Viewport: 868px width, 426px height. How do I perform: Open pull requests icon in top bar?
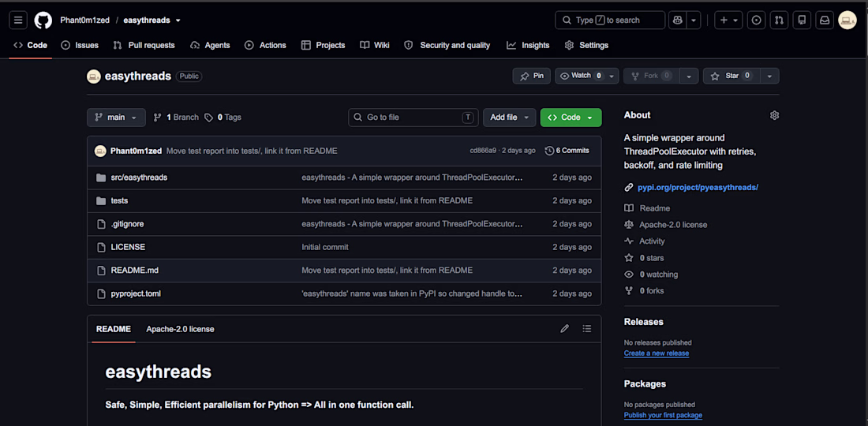point(779,21)
